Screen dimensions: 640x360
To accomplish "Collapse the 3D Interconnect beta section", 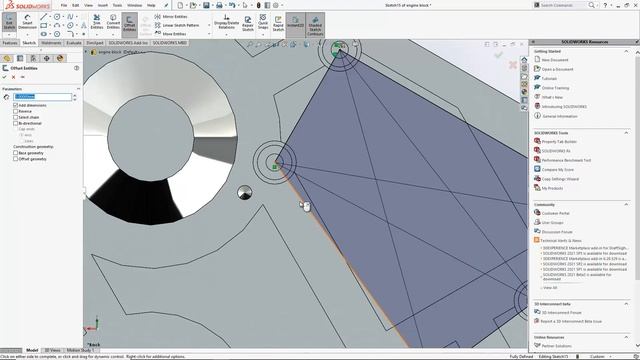I will click(626, 304).
